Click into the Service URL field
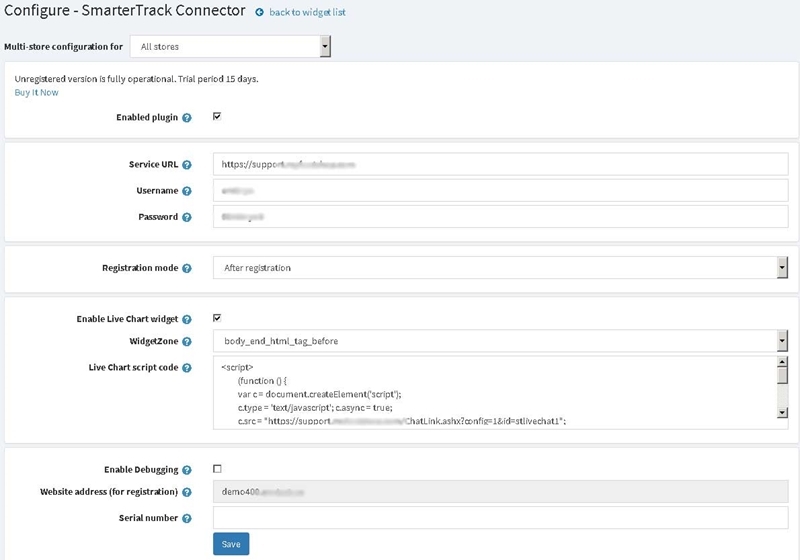 point(500,164)
